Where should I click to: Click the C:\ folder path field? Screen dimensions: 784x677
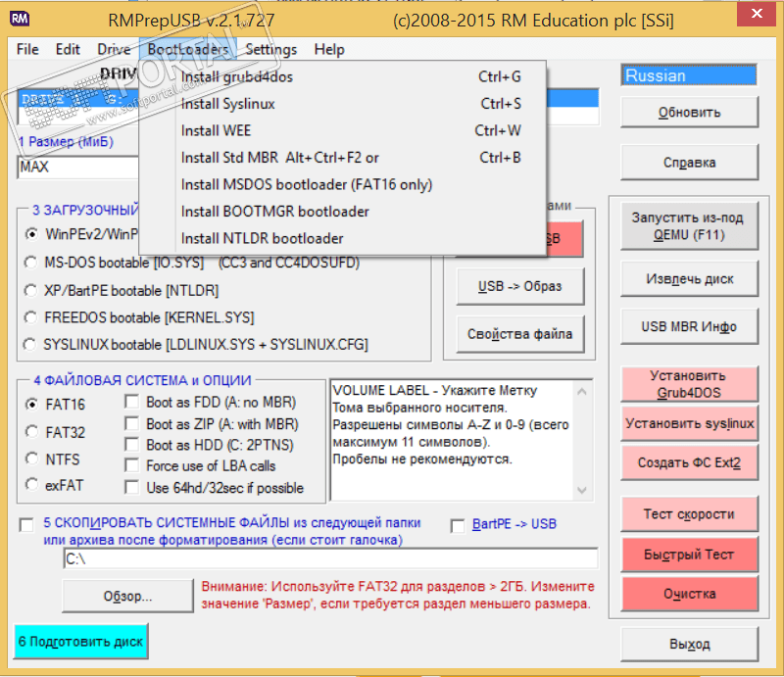331,558
